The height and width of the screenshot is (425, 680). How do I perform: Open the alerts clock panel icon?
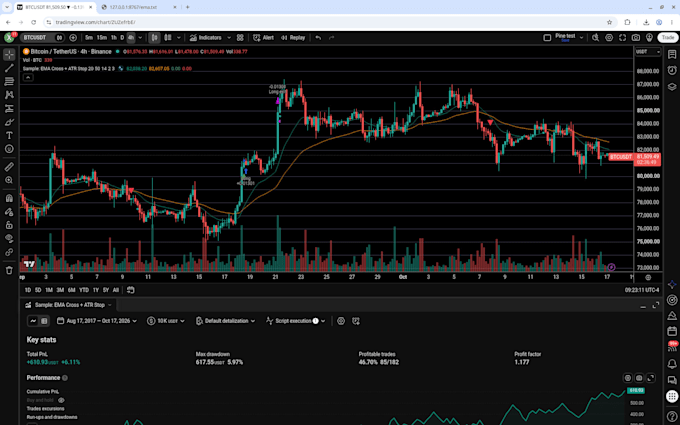pos(672,70)
